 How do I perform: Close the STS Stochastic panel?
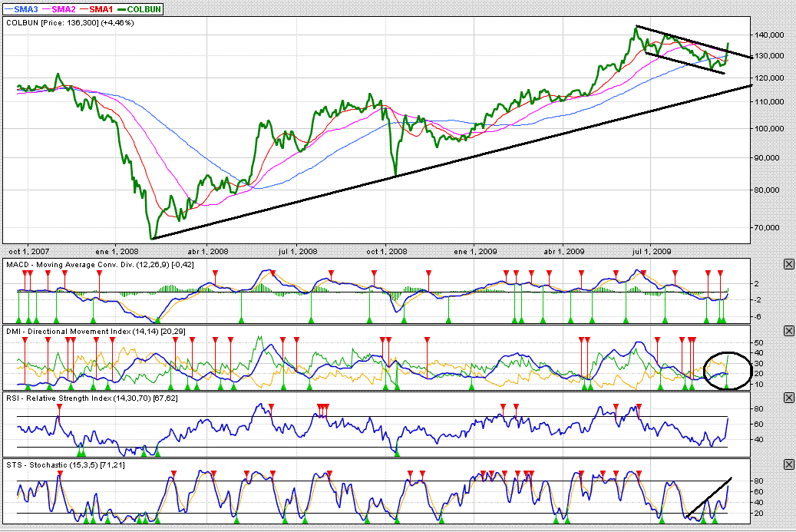click(x=788, y=464)
